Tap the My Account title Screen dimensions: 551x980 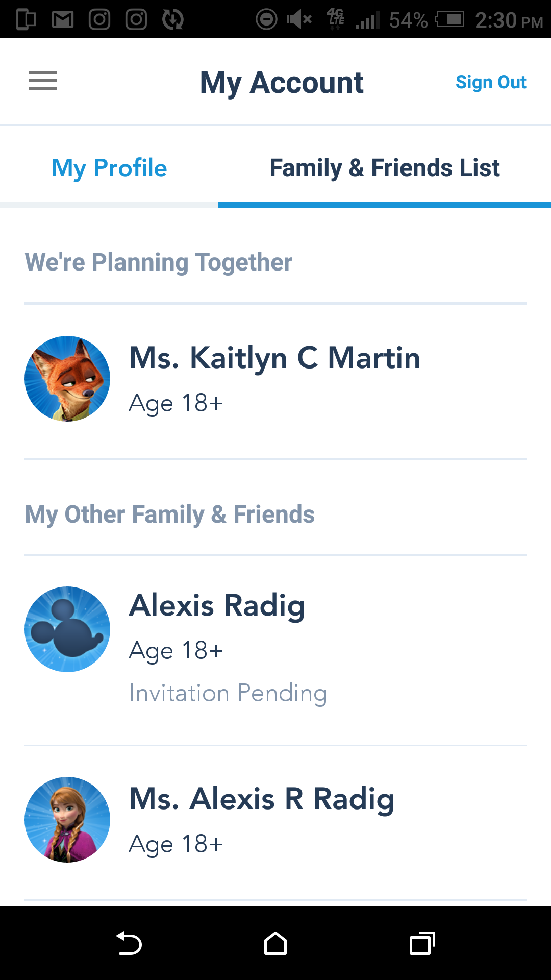pyautogui.click(x=282, y=82)
